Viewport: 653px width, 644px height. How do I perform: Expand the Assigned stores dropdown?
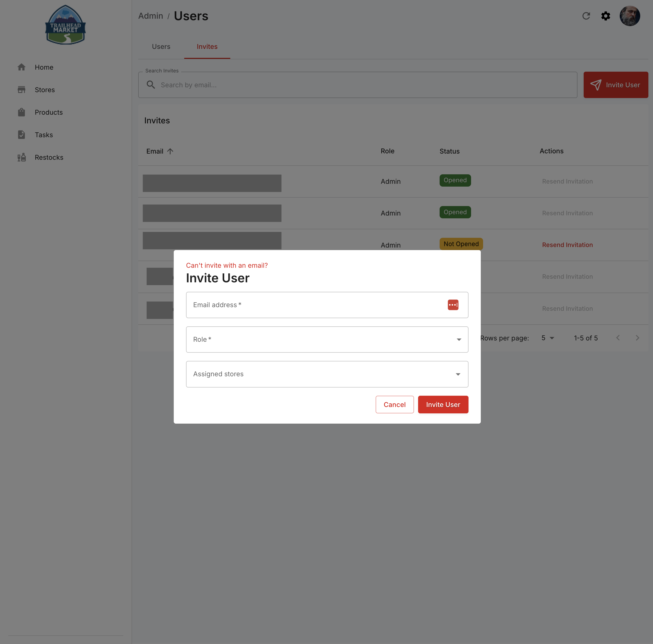click(x=327, y=374)
